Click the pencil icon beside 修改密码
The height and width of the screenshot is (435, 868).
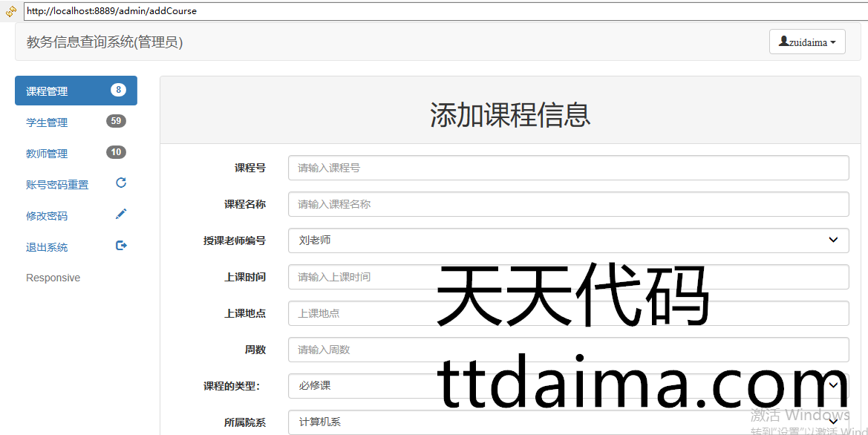pyautogui.click(x=121, y=214)
